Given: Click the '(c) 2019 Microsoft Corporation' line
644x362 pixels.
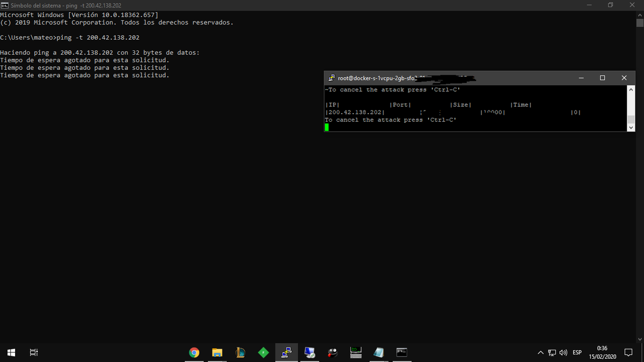Looking at the screenshot, I should tap(116, 23).
